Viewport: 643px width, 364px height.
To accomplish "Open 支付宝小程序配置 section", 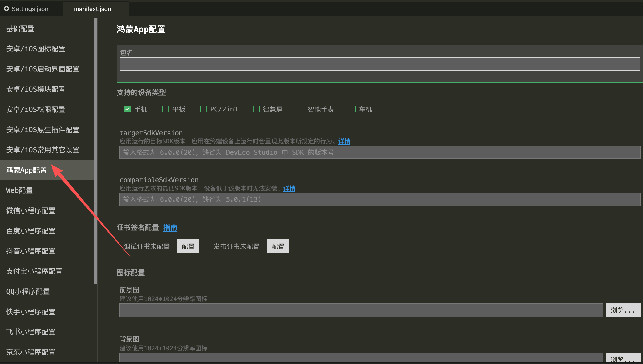I will (x=47, y=271).
